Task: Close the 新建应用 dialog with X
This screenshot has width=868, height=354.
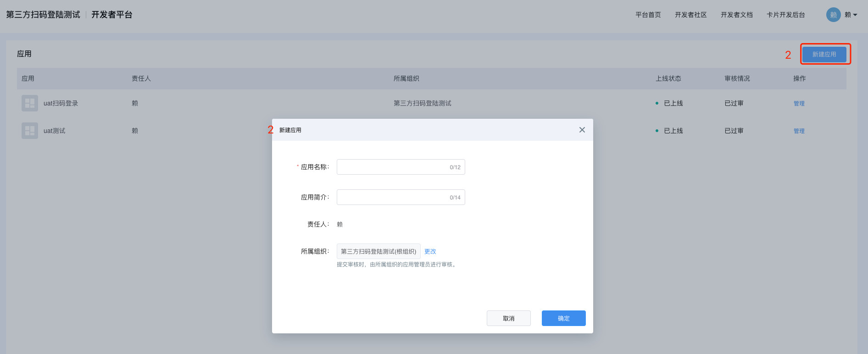Action: pyautogui.click(x=582, y=130)
